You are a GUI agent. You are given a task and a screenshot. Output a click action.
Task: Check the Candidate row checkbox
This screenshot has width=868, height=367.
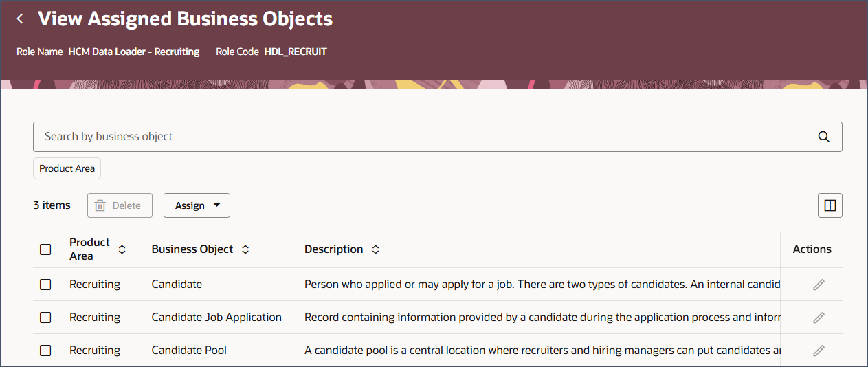coord(45,285)
